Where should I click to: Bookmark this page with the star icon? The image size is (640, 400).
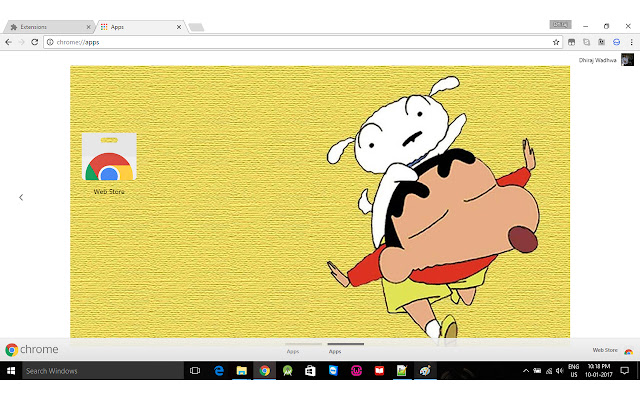coord(556,42)
